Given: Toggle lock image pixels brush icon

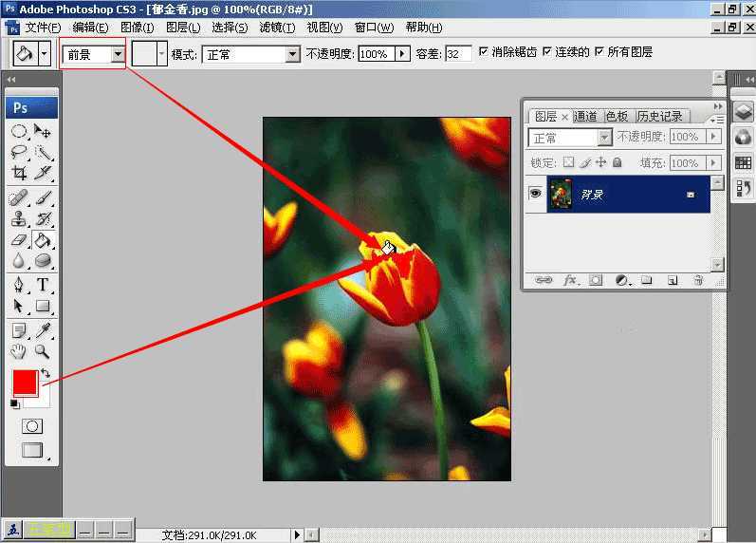Looking at the screenshot, I should pyautogui.click(x=585, y=162).
